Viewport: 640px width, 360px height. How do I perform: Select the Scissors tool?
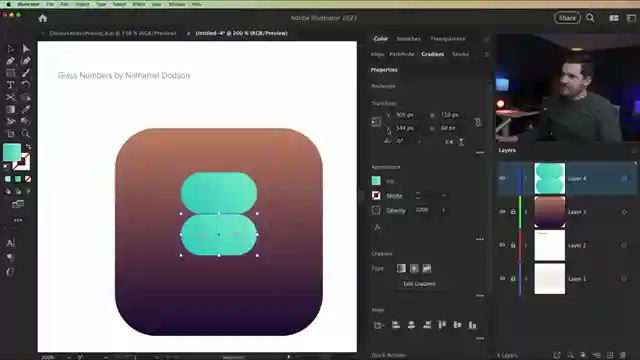[x=10, y=97]
